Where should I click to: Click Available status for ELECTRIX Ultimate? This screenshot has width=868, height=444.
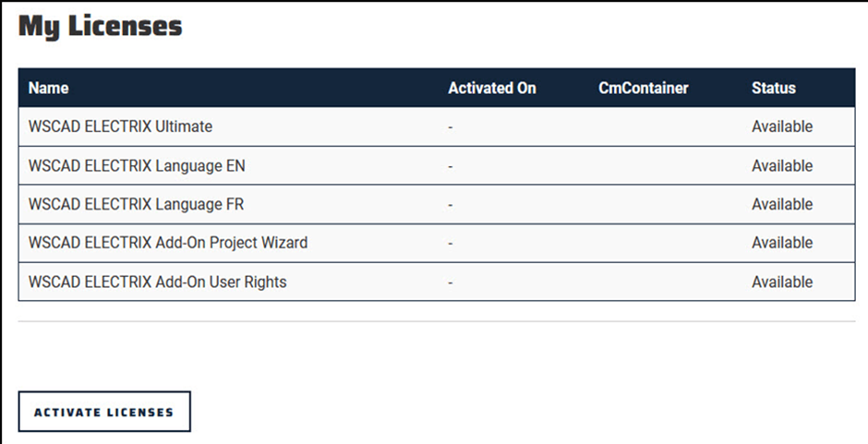coord(782,126)
